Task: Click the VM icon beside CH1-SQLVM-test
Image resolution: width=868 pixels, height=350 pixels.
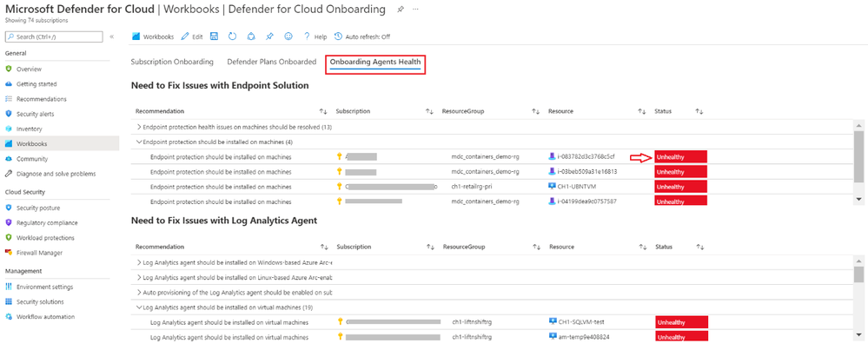Action: (553, 321)
